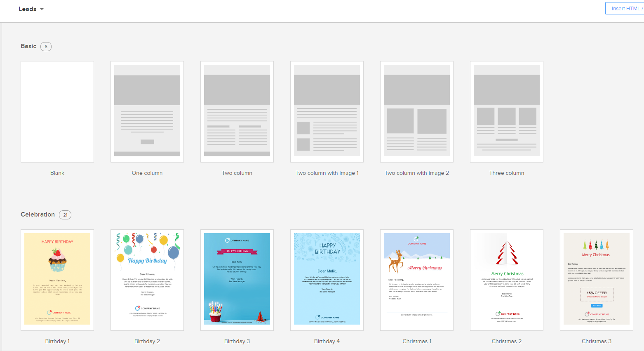Choose the Three column template thumbnail
Screen dimensions: 644x351
[507, 112]
